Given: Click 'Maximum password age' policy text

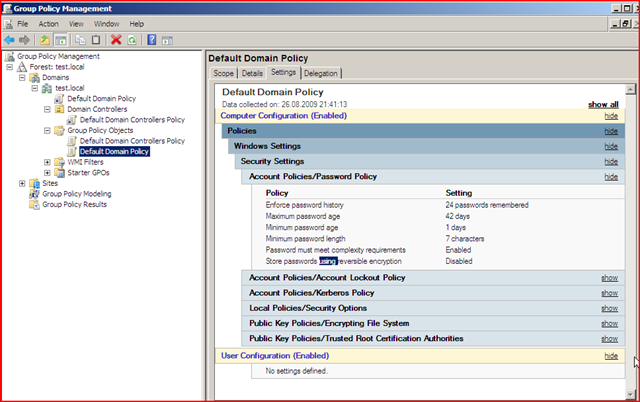Looking at the screenshot, I should (x=302, y=216).
